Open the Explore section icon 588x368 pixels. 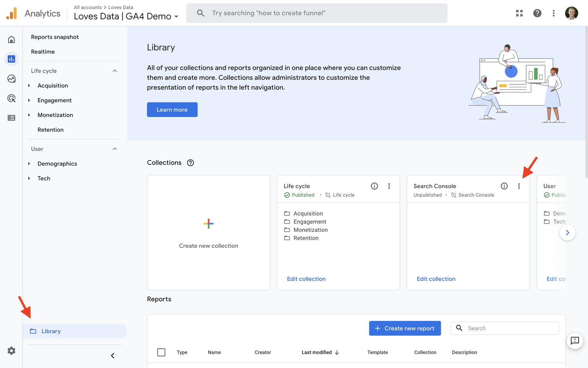[11, 78]
